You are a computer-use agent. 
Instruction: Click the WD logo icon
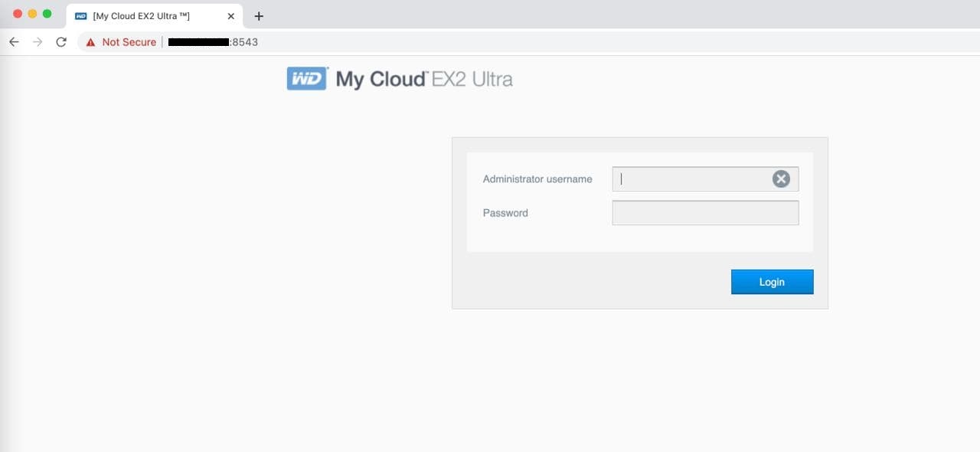(308, 79)
